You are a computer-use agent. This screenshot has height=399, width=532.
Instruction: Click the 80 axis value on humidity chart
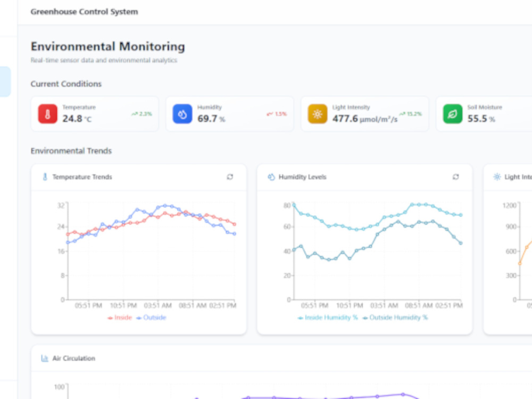pos(287,205)
